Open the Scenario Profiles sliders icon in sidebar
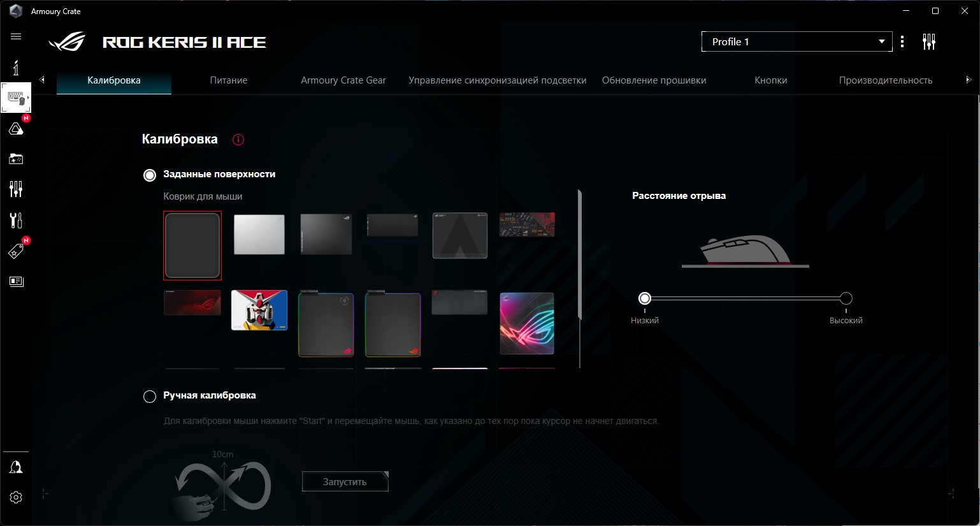The width and height of the screenshot is (980, 526). click(16, 189)
